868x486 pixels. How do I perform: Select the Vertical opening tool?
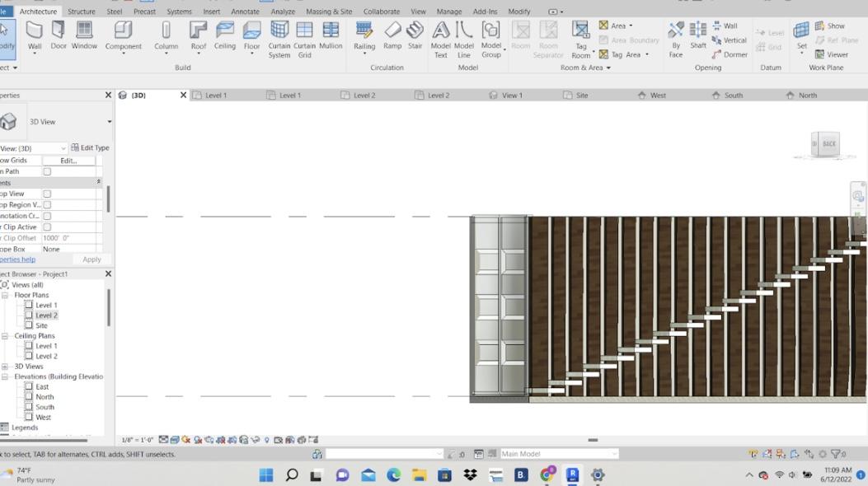[729, 40]
